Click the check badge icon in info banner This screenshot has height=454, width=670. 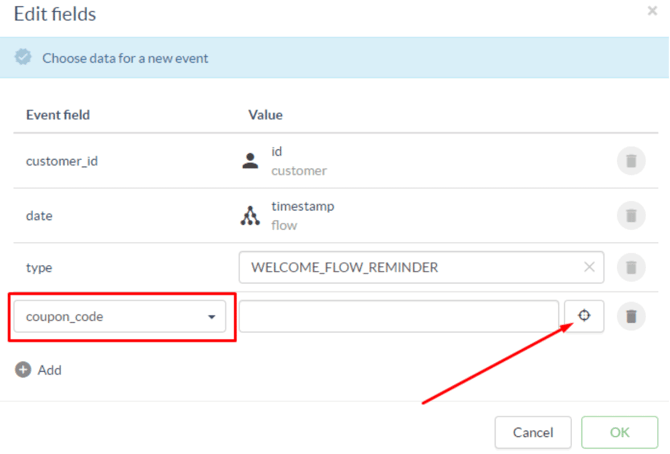tap(24, 58)
